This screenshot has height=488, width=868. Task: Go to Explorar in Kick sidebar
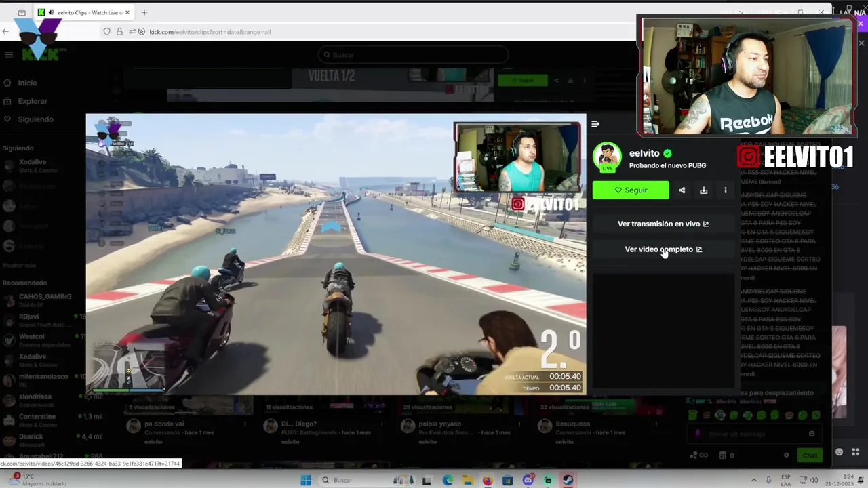[33, 101]
